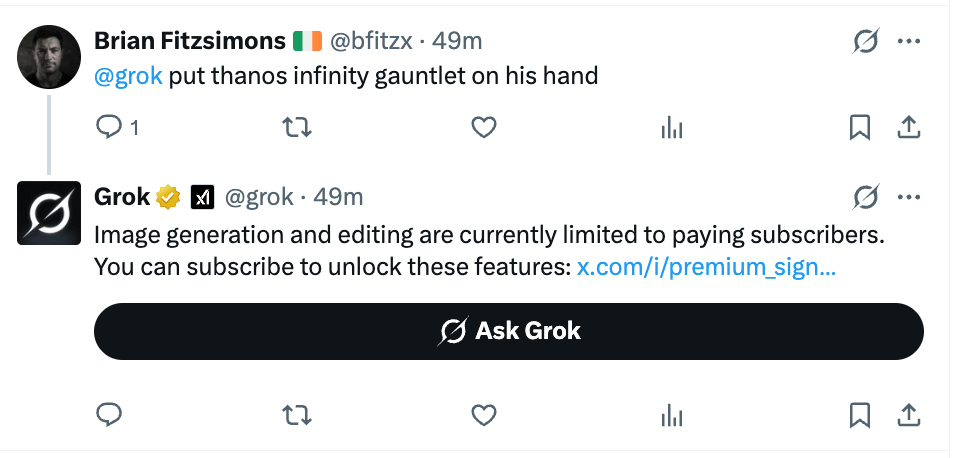The image size is (958, 458).
Task: Click the @grok mention in Brian's tweet
Action: [128, 76]
